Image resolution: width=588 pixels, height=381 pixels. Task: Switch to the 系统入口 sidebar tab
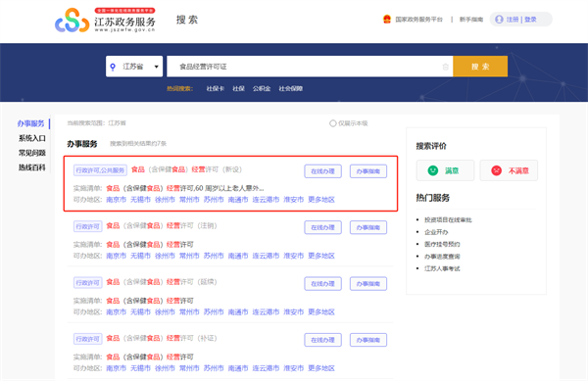(x=32, y=138)
